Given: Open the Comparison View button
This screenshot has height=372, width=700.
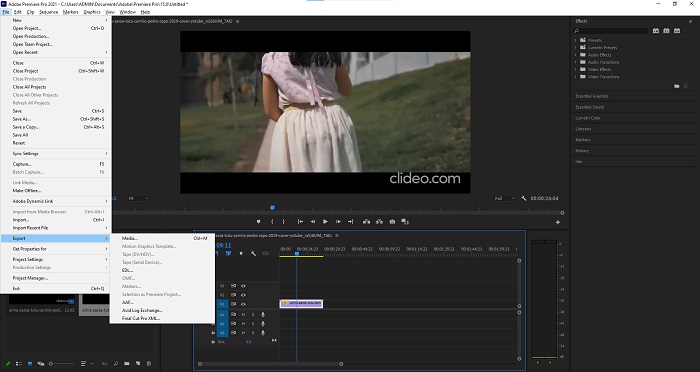Looking at the screenshot, I should 405,222.
